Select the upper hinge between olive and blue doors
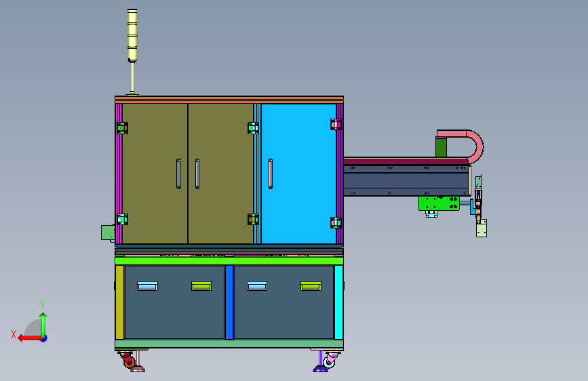588x381 pixels. (253, 128)
